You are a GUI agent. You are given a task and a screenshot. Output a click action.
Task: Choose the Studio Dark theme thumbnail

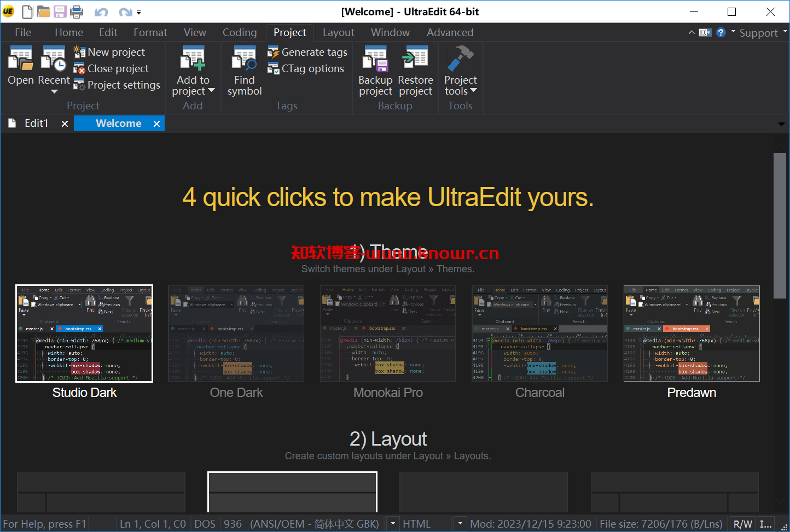tap(84, 334)
